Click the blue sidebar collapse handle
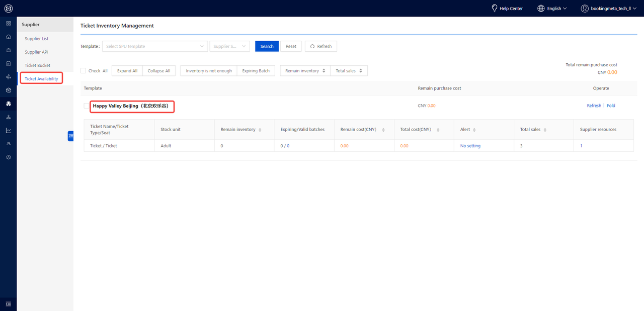This screenshot has width=644, height=311. tap(70, 136)
